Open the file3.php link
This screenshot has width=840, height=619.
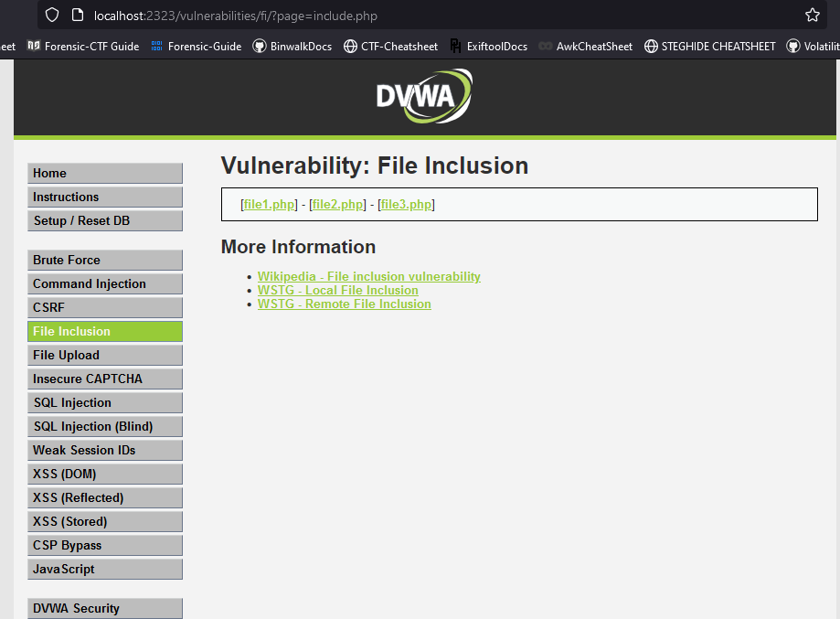[x=406, y=204]
